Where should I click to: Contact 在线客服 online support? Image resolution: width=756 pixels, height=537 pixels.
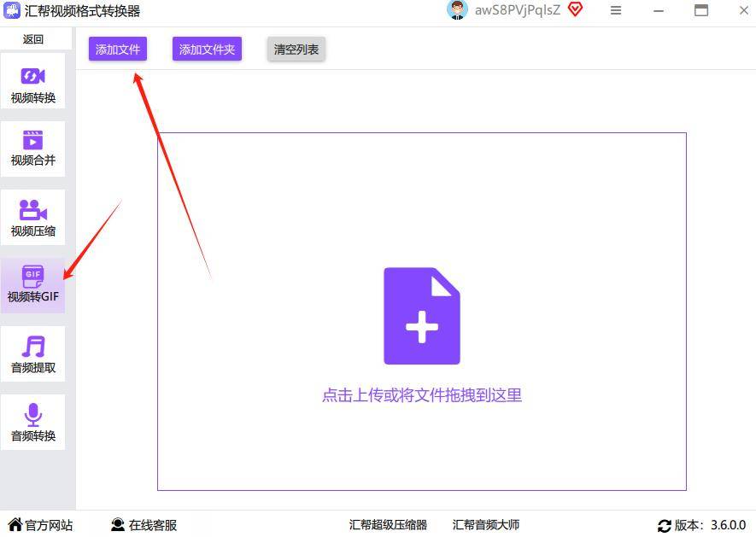144,525
